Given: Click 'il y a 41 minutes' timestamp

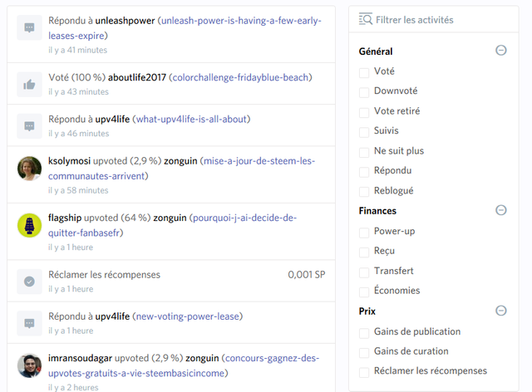Looking at the screenshot, I should [x=77, y=50].
